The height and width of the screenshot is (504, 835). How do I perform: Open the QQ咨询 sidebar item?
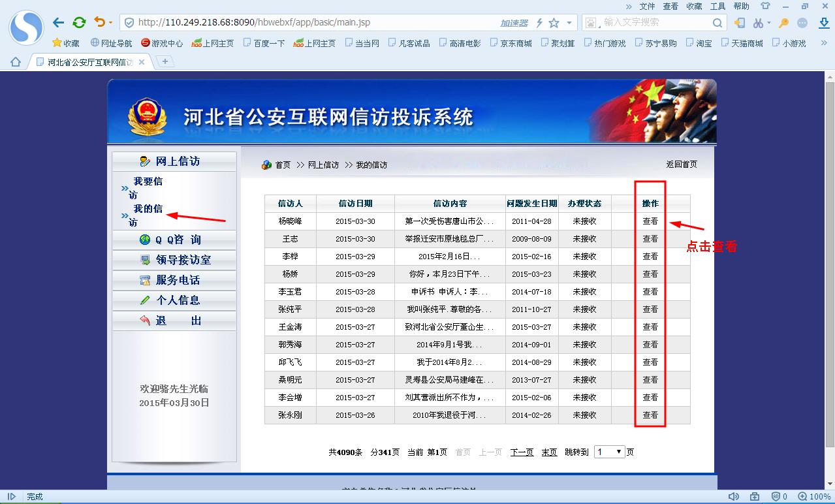point(174,240)
